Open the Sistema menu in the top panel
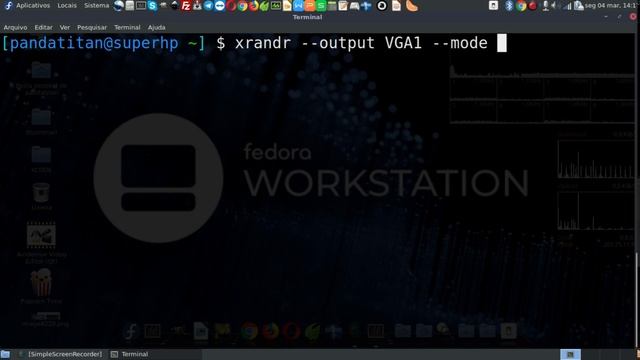The width and height of the screenshot is (640, 360). click(x=97, y=5)
